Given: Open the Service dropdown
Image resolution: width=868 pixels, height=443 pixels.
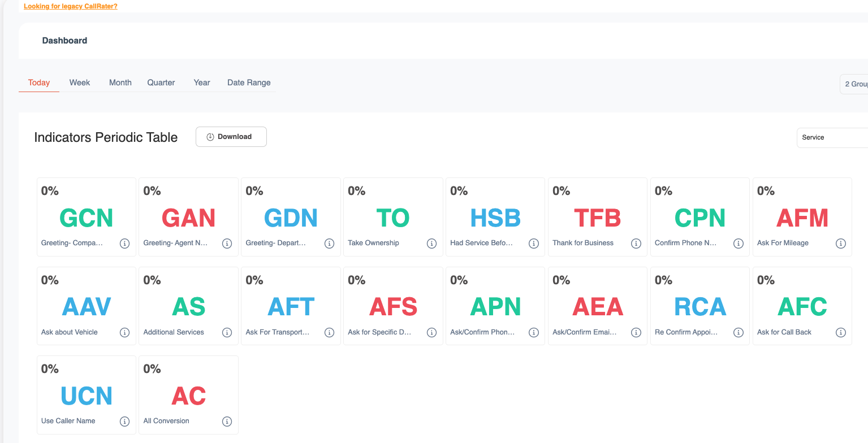Looking at the screenshot, I should (832, 137).
